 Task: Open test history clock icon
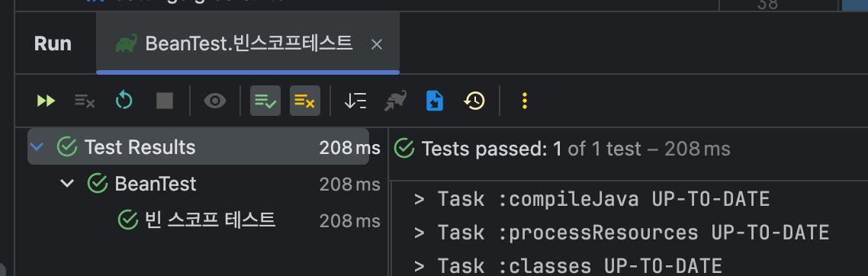click(474, 101)
